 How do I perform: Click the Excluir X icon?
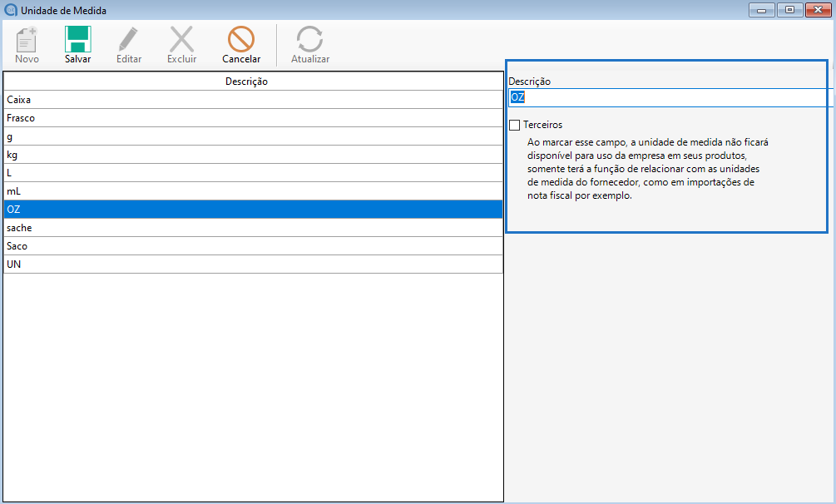181,40
